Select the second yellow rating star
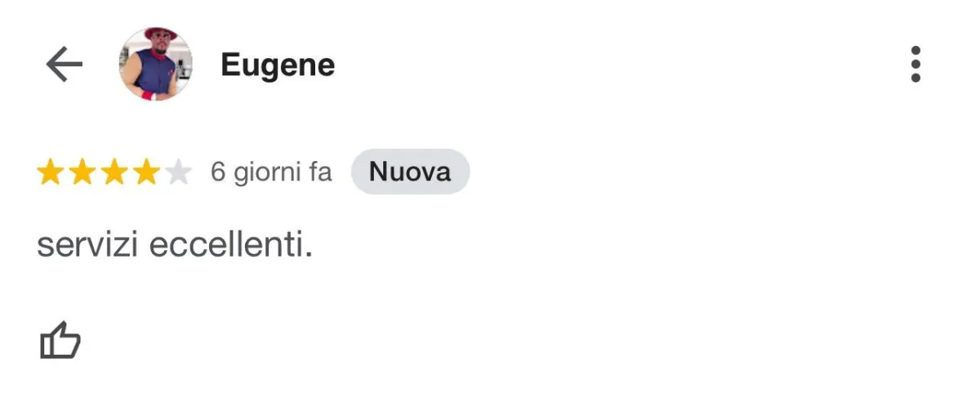 [x=82, y=172]
